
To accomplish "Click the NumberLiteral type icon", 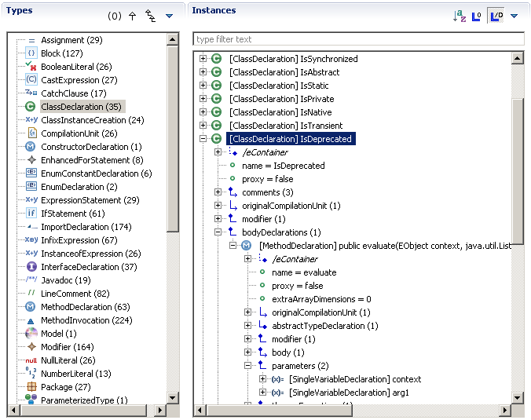I will (31, 373).
